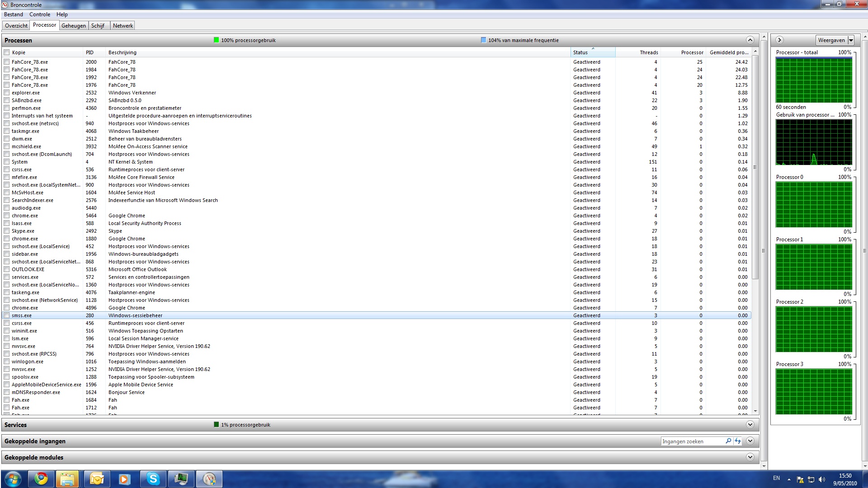Click the refresh entries icon next to search
The width and height of the screenshot is (868, 488).
737,441
